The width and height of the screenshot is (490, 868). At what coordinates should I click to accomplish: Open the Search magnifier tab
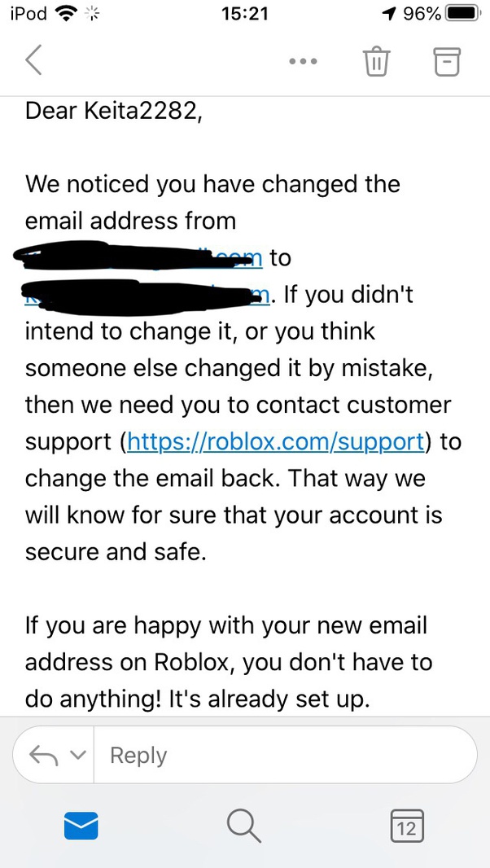[x=243, y=826]
